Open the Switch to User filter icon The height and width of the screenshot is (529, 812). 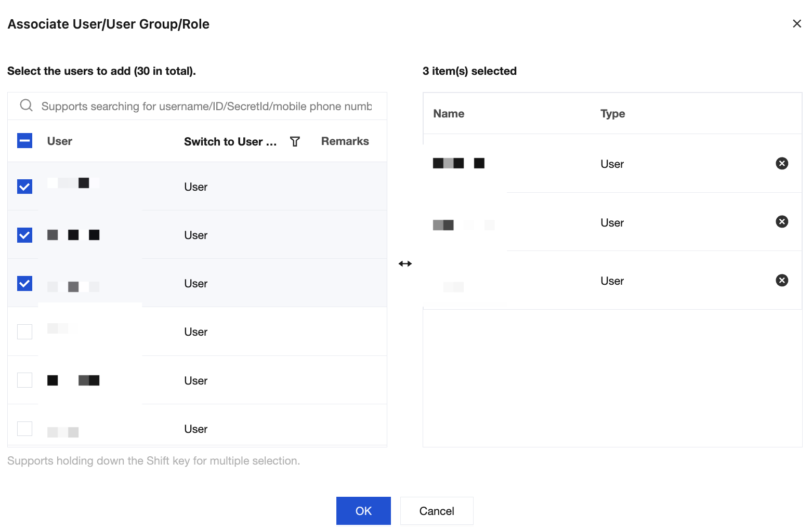point(295,141)
